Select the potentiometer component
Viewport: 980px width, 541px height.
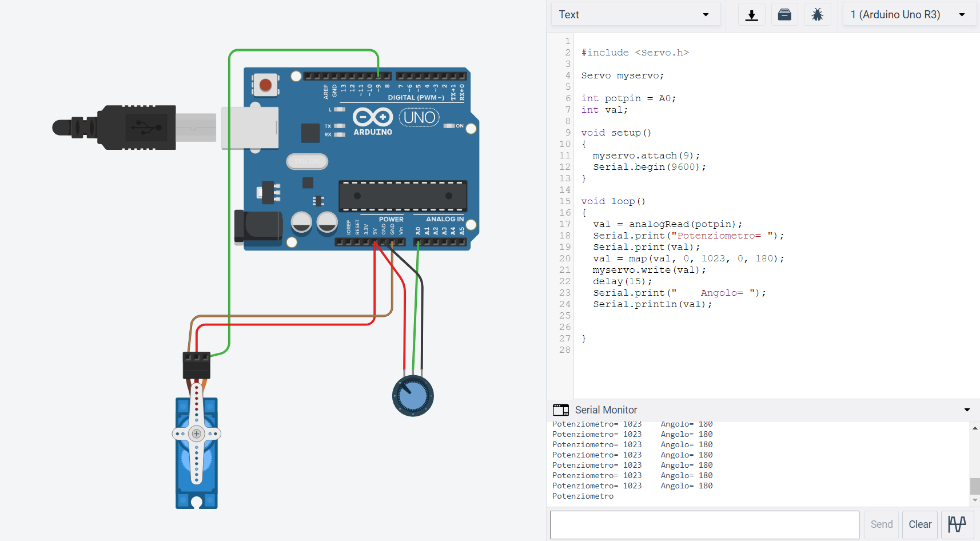point(413,396)
